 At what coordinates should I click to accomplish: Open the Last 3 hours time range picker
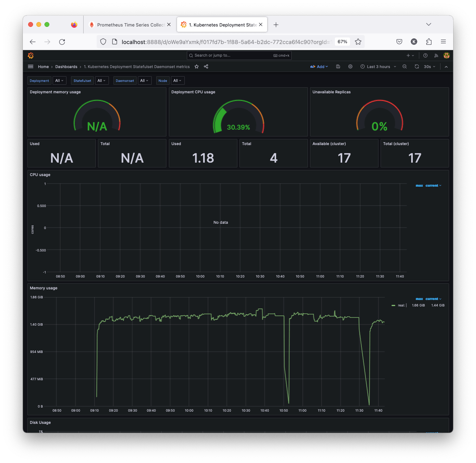(x=377, y=66)
